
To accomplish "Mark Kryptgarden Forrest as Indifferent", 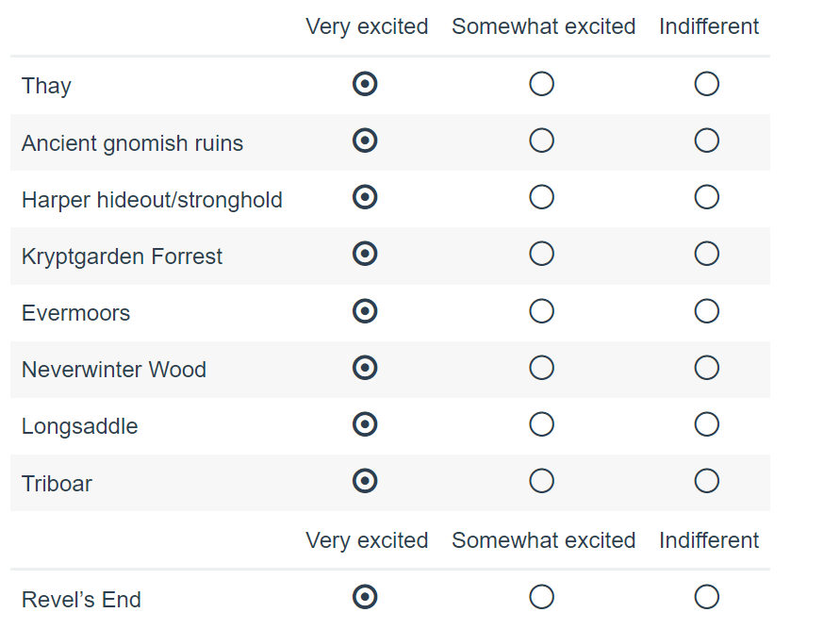I will (706, 254).
